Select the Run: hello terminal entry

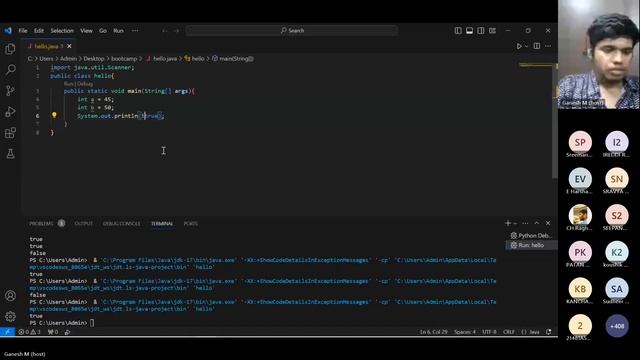(x=531, y=245)
